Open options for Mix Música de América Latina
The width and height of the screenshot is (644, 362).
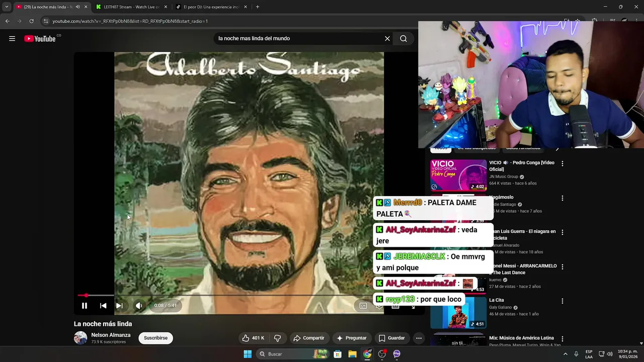(562, 339)
